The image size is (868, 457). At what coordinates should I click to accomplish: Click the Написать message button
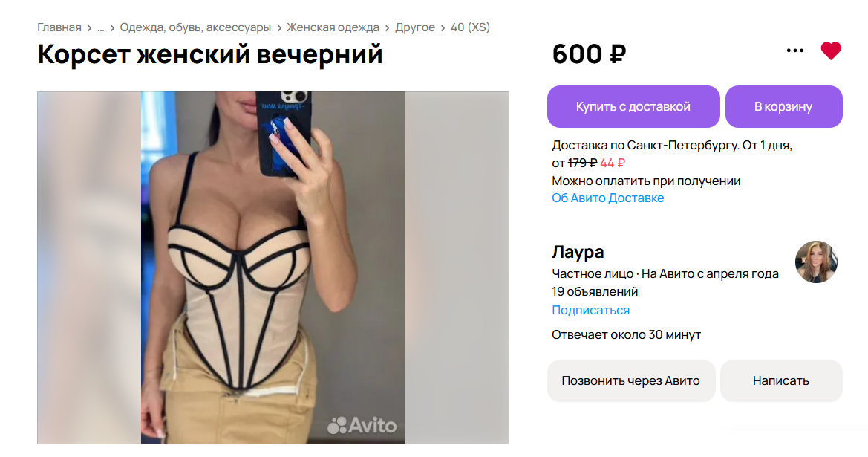coord(780,380)
